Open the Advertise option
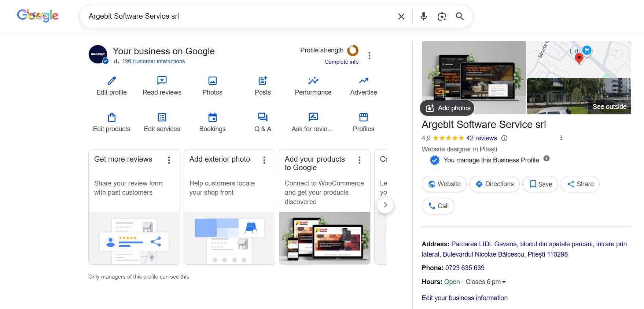 point(363,86)
